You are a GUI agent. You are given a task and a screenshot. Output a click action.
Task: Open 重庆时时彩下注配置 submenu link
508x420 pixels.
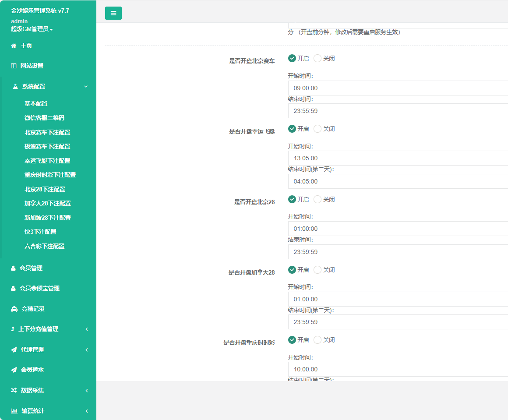point(50,175)
